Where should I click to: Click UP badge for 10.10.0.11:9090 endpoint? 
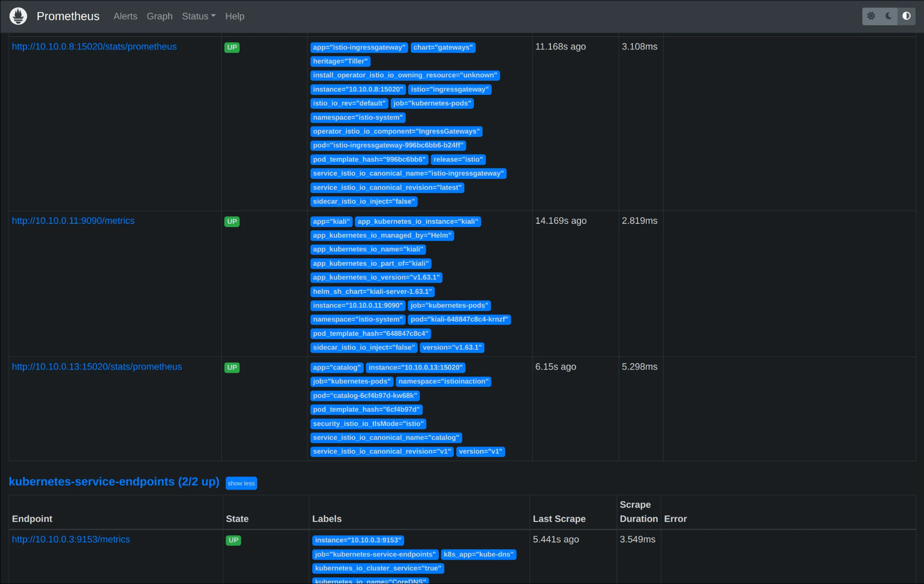232,222
